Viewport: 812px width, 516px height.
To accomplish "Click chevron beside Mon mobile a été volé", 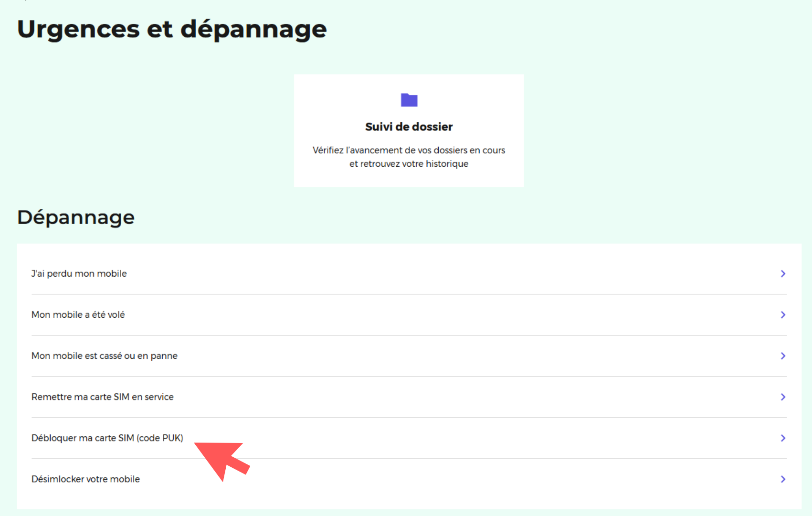I will [x=783, y=315].
